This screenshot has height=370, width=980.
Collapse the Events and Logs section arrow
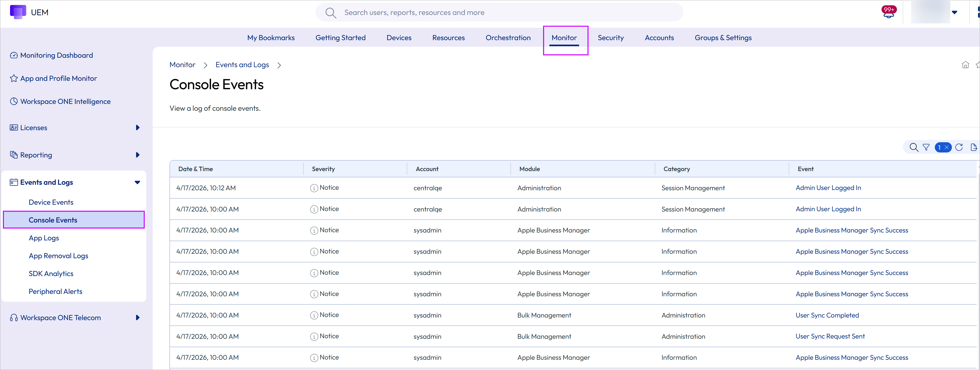(137, 182)
